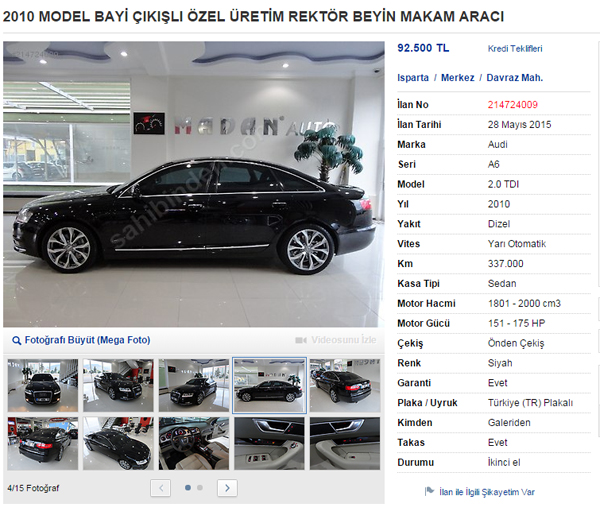Viewport: 600px width, 523px height.
Task: Go to previous thumbnail page arrow
Action: pyautogui.click(x=161, y=488)
